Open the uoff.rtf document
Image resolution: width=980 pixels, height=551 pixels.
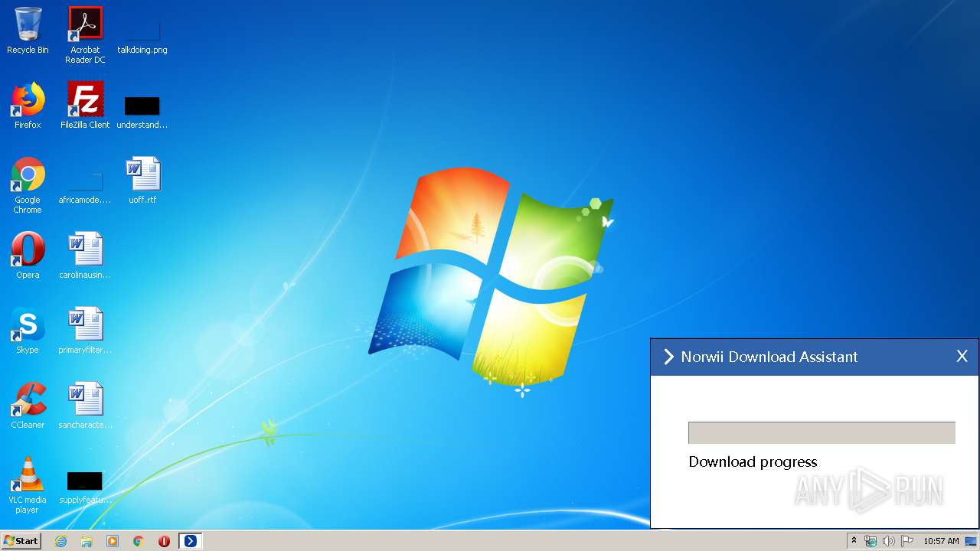click(142, 181)
